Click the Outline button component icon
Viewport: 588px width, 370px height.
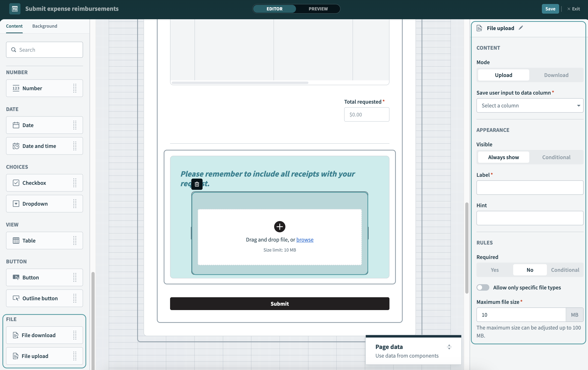[16, 298]
